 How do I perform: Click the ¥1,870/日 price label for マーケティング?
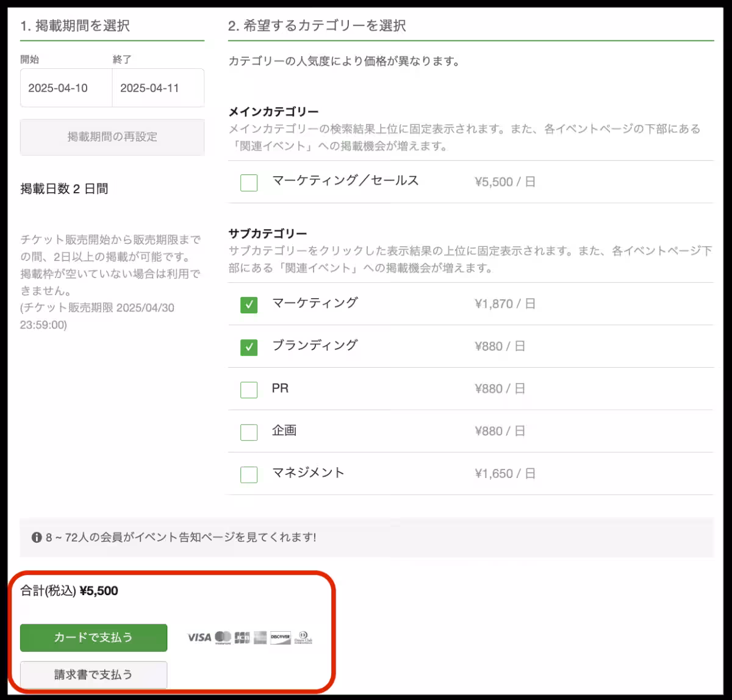(x=505, y=304)
